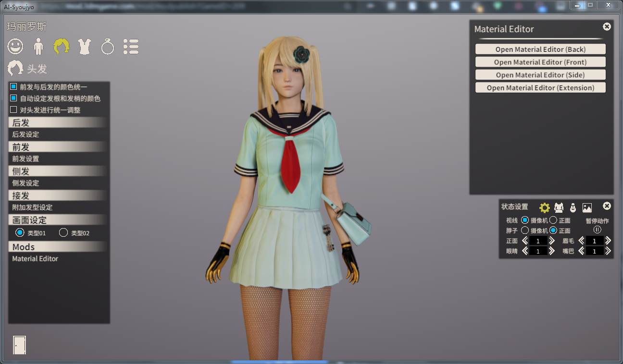The width and height of the screenshot is (623, 364).
Task: Select the accessories ring icon
Action: tap(108, 47)
